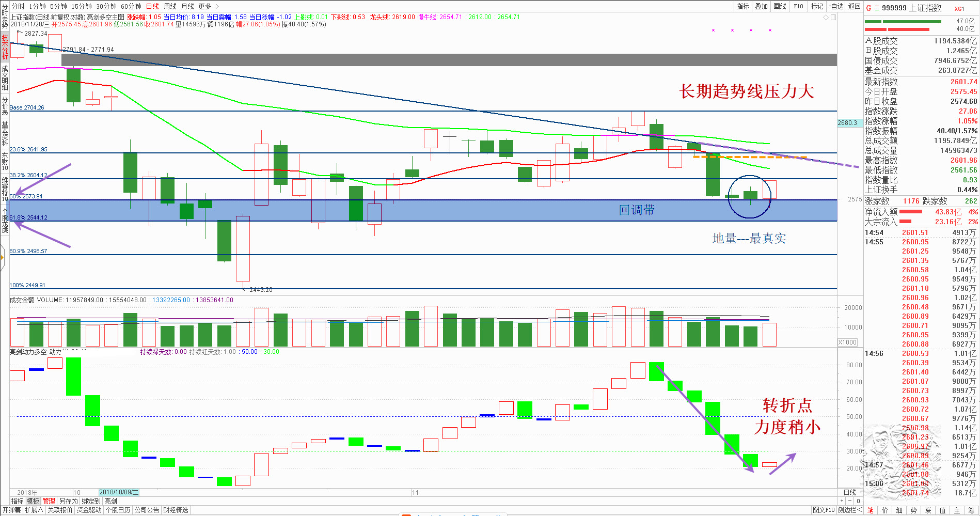The width and height of the screenshot is (980, 516).
Task: Open 个股龙虎 in left sidebar
Action: (x=5, y=221)
